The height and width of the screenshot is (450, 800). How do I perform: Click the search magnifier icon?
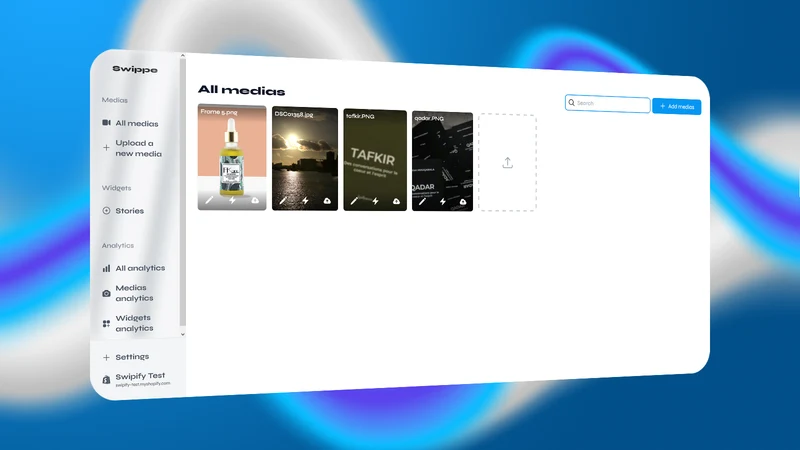pyautogui.click(x=571, y=103)
